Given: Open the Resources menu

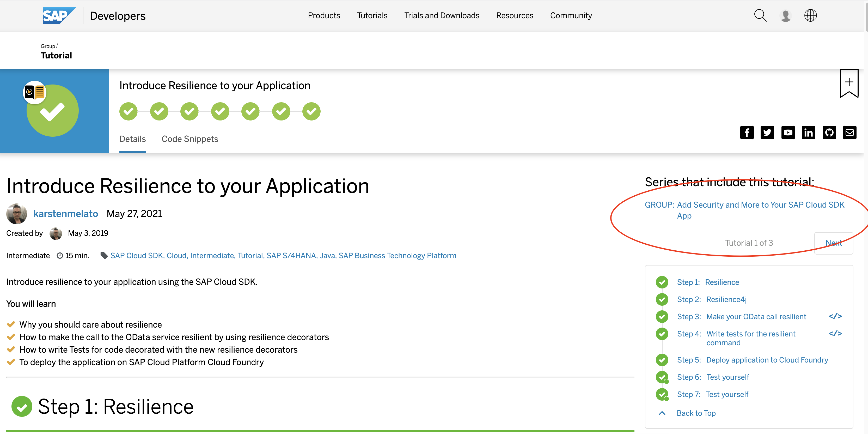Looking at the screenshot, I should [515, 15].
